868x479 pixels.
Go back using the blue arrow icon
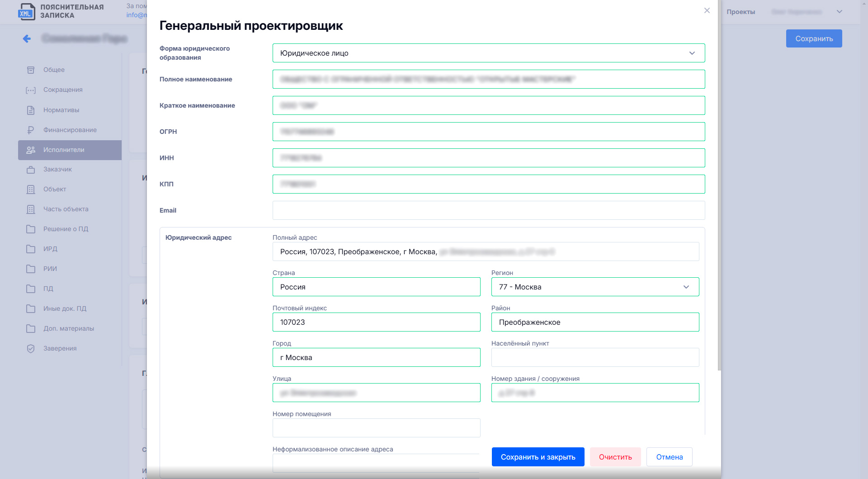pyautogui.click(x=27, y=39)
